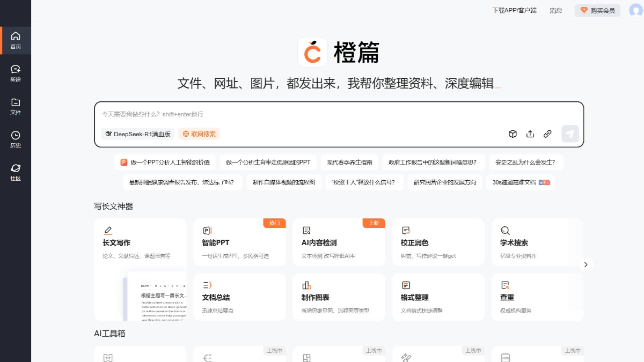Open the 社区 community sidebar item
Screen dimensions: 644x362
click(16, 172)
